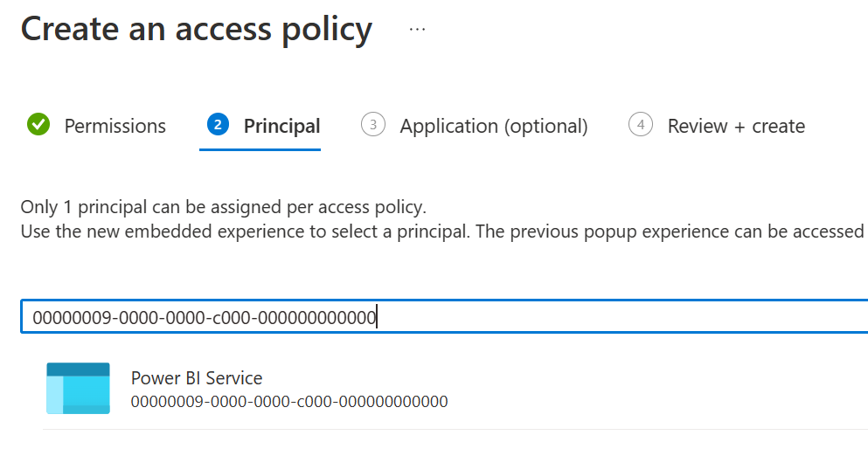Image resolution: width=868 pixels, height=449 pixels.
Task: Click the application ID under Power BI Service
Action: (288, 402)
